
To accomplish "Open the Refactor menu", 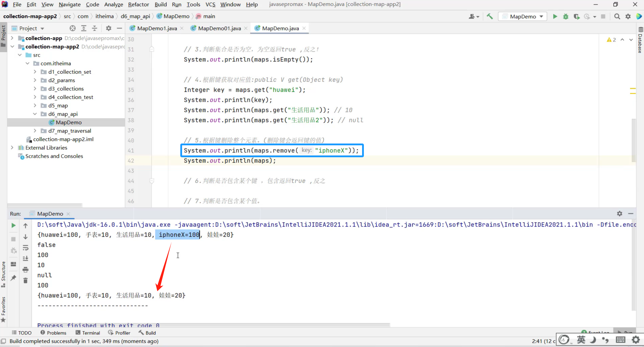I will pos(138,4).
